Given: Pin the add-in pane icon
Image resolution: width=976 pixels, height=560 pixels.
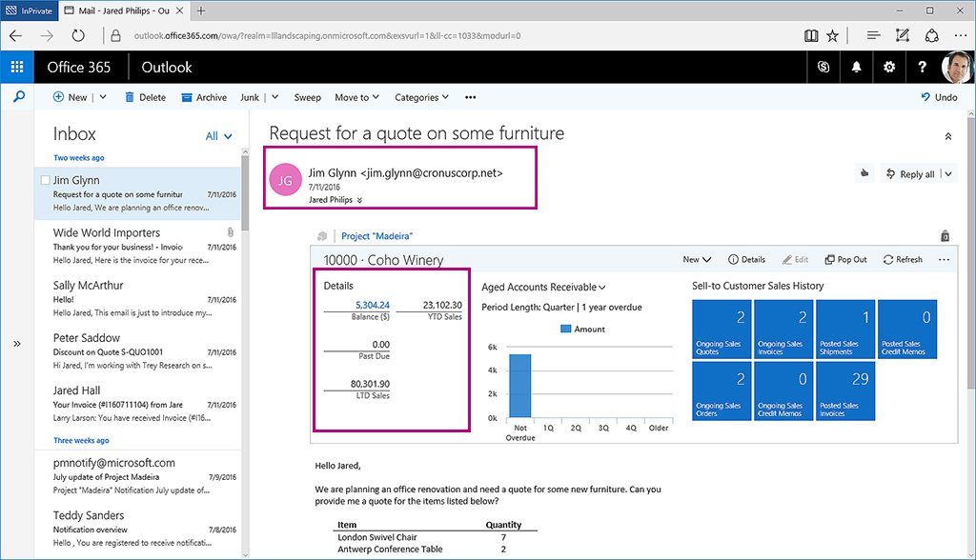Looking at the screenshot, I should click(945, 236).
